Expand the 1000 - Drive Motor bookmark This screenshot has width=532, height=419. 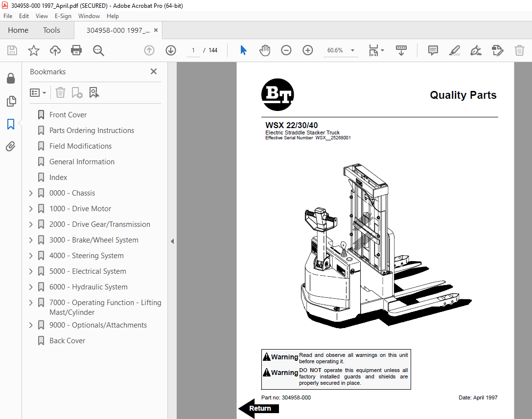click(31, 209)
